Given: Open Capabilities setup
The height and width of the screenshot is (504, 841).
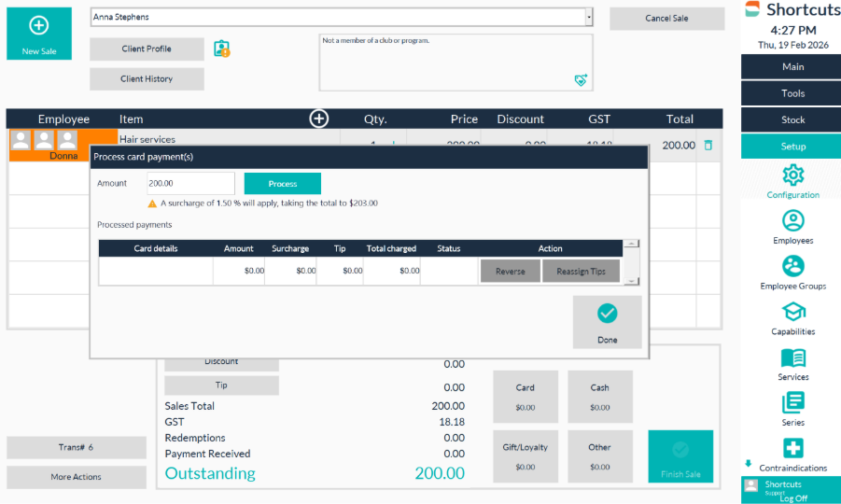Looking at the screenshot, I should pos(792,318).
